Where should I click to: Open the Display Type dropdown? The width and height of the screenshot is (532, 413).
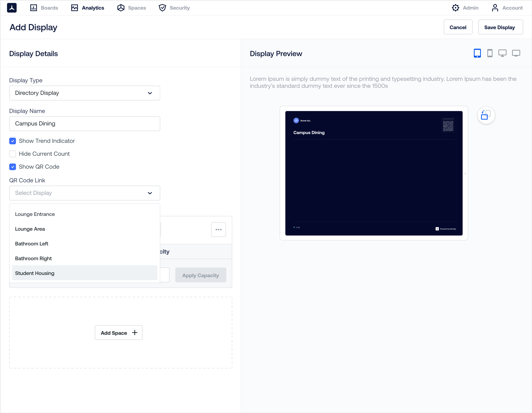point(85,93)
